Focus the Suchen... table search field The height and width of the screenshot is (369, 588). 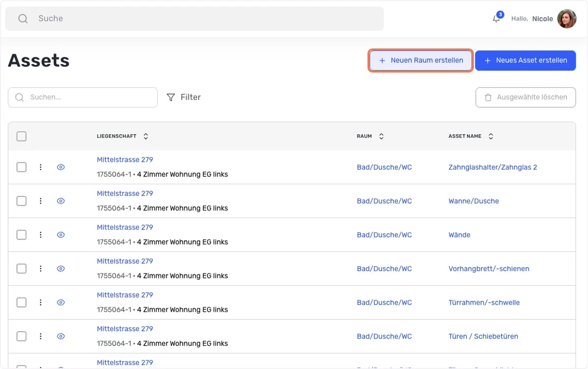[83, 98]
